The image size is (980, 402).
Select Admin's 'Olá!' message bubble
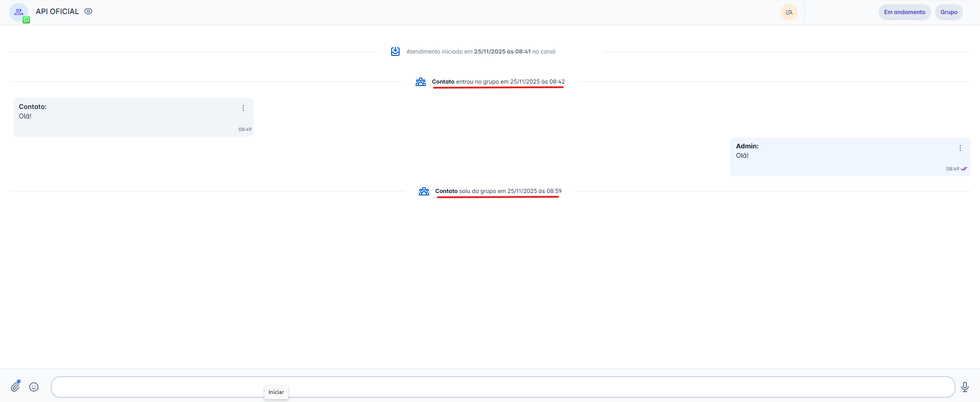tap(850, 157)
